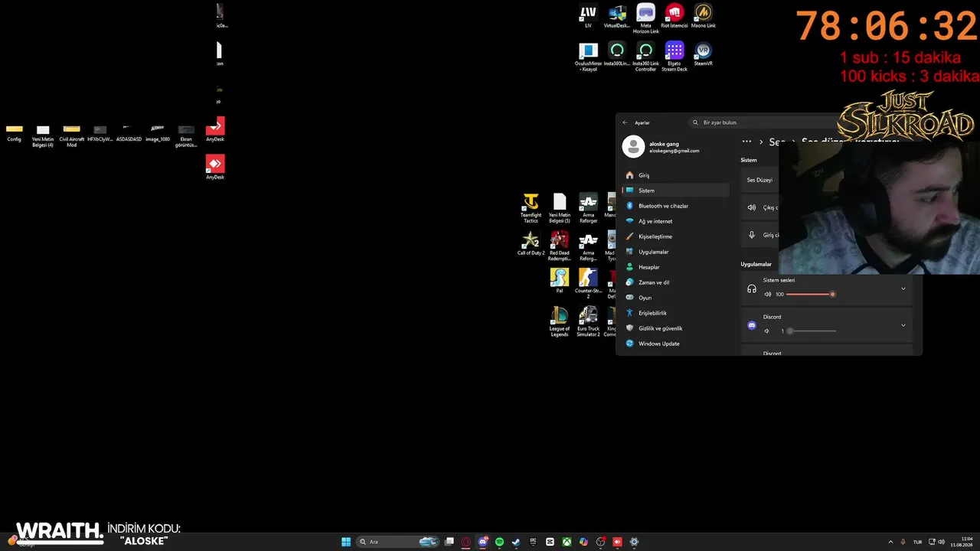Open Zaman ve dil settings
The image size is (980, 551).
coord(677,282)
